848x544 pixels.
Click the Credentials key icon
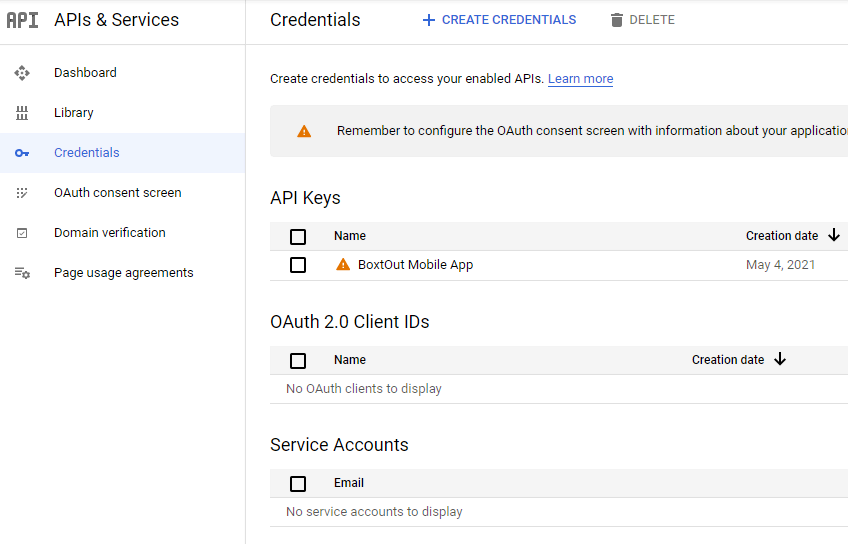pos(22,153)
